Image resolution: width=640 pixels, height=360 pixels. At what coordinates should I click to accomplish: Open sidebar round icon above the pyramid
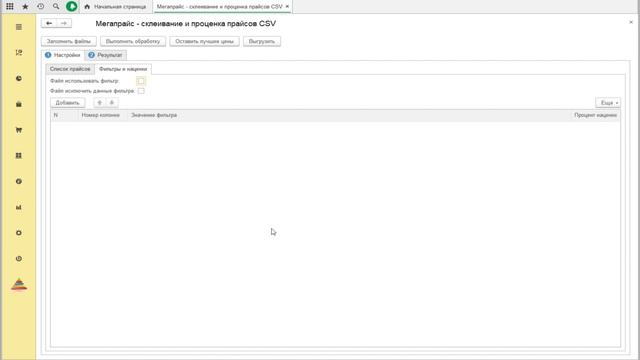pos(19,258)
